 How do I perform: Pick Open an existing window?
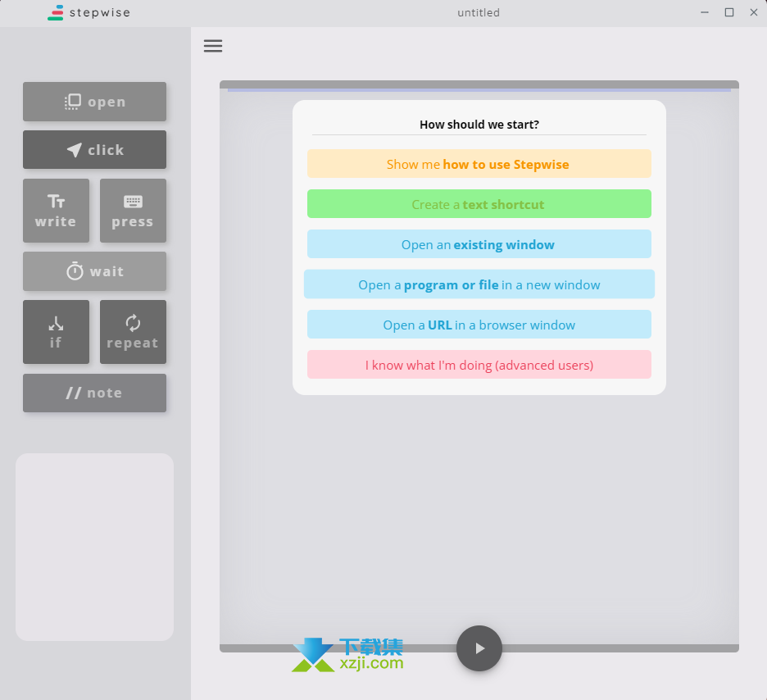479,244
